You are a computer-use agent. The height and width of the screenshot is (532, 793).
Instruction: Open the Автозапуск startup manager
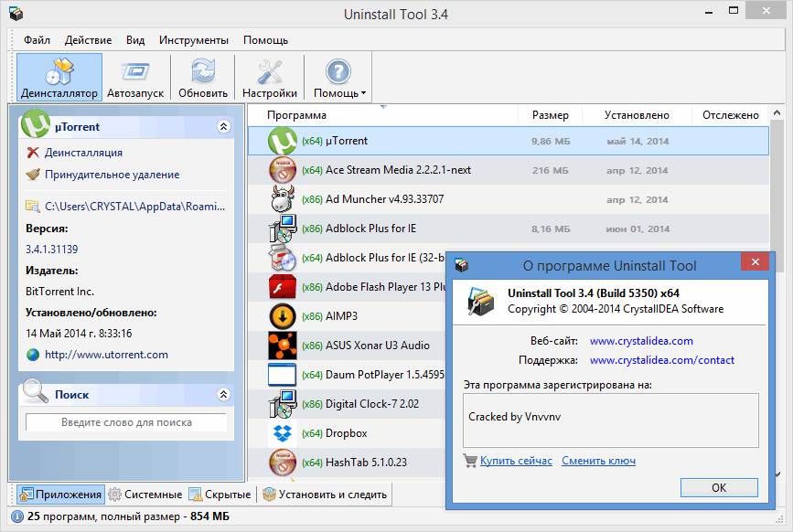[x=135, y=78]
